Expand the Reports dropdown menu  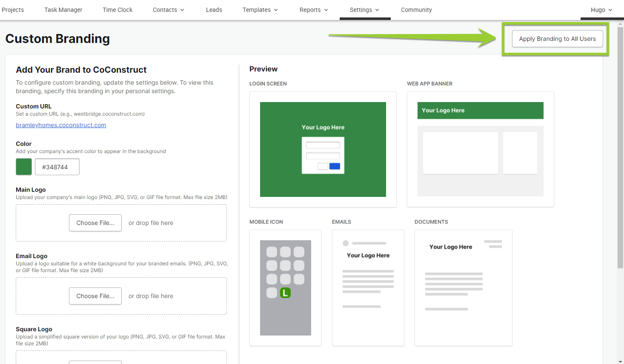pyautogui.click(x=314, y=10)
